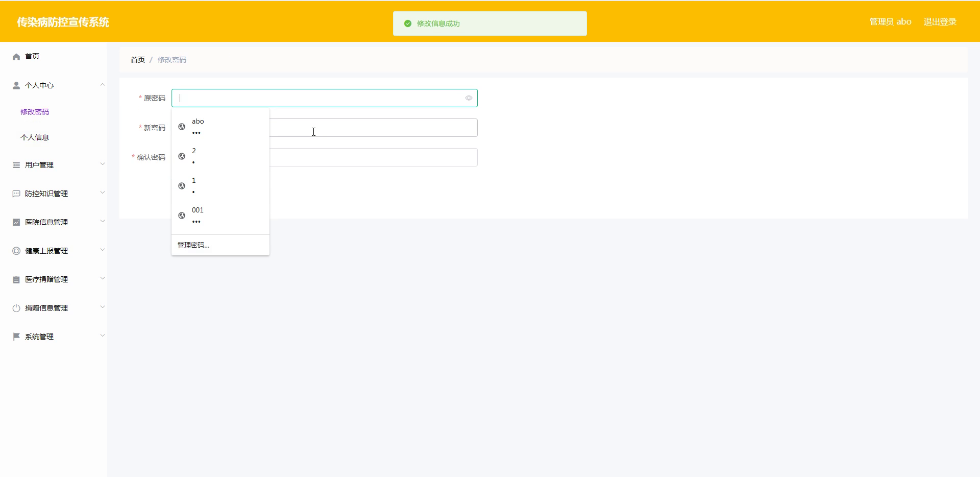The width and height of the screenshot is (980, 477).
Task: Click the home icon beside 首页 in sidebar
Action: pos(16,57)
